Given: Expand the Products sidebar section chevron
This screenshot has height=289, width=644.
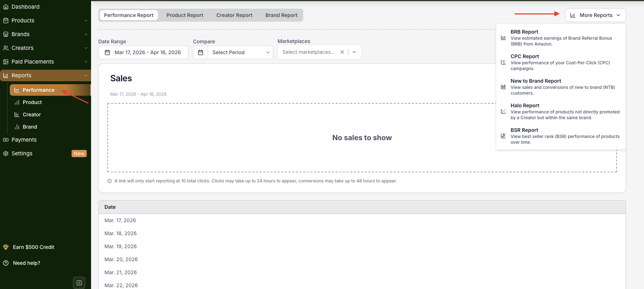Looking at the screenshot, I should coord(86,21).
